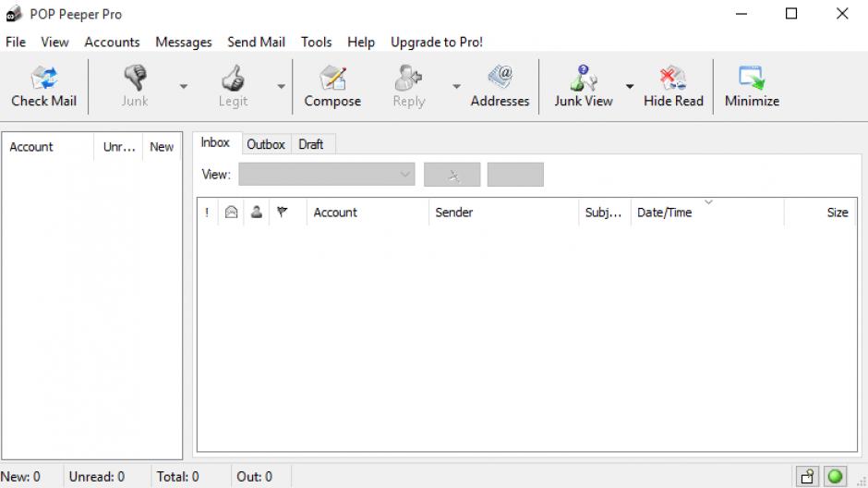Sort messages by Size column

point(820,213)
